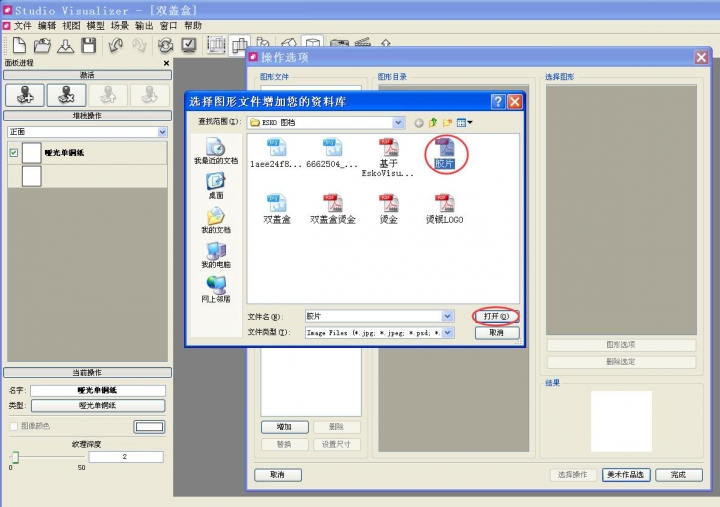Open the 输出 menu
The width and height of the screenshot is (720, 507).
pyautogui.click(x=144, y=25)
